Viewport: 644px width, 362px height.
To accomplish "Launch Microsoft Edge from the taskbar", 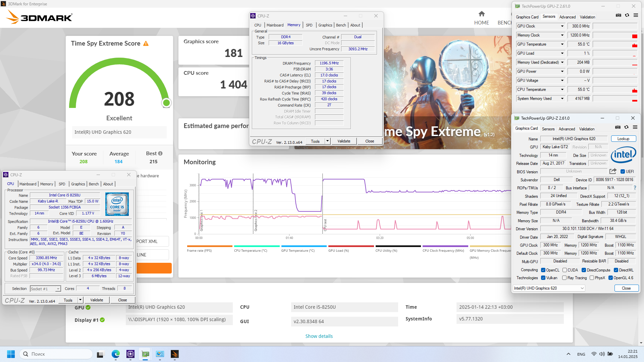I will tap(115, 354).
